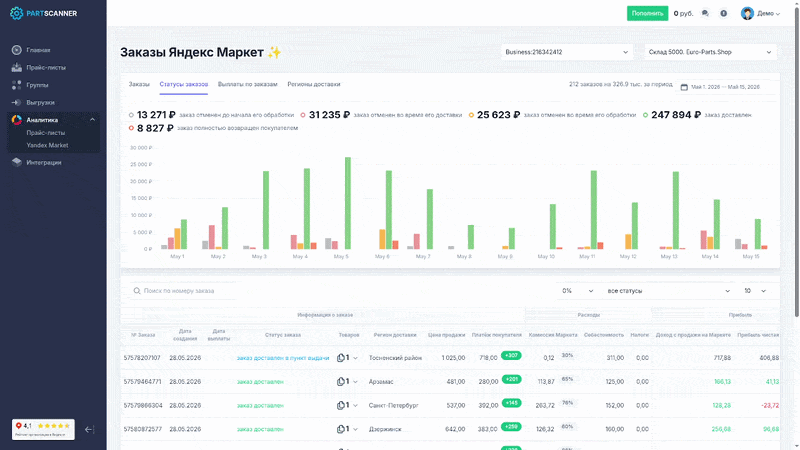Click the Аналитика pie chart icon
This screenshot has height=450, width=800.
[x=17, y=120]
